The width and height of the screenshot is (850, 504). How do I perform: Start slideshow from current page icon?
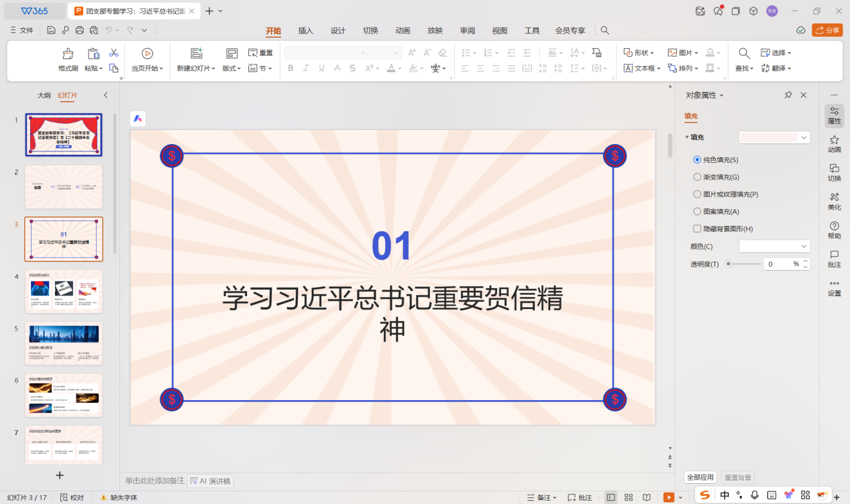(x=147, y=54)
